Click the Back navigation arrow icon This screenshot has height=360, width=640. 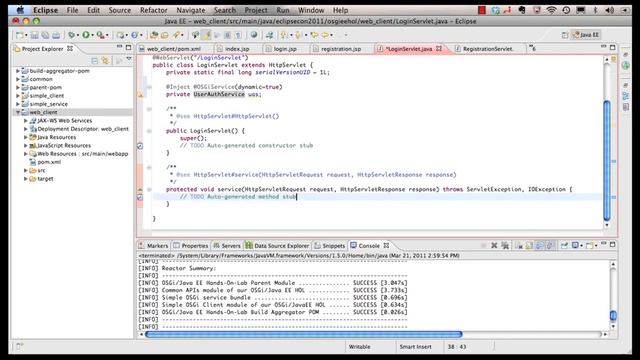click(x=325, y=35)
